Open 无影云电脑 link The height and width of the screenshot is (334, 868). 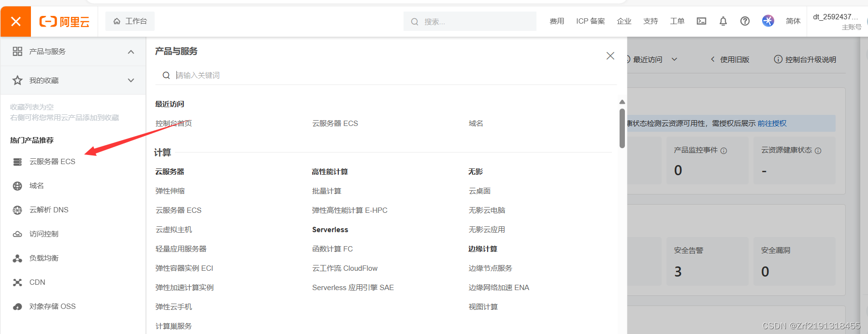tap(487, 210)
